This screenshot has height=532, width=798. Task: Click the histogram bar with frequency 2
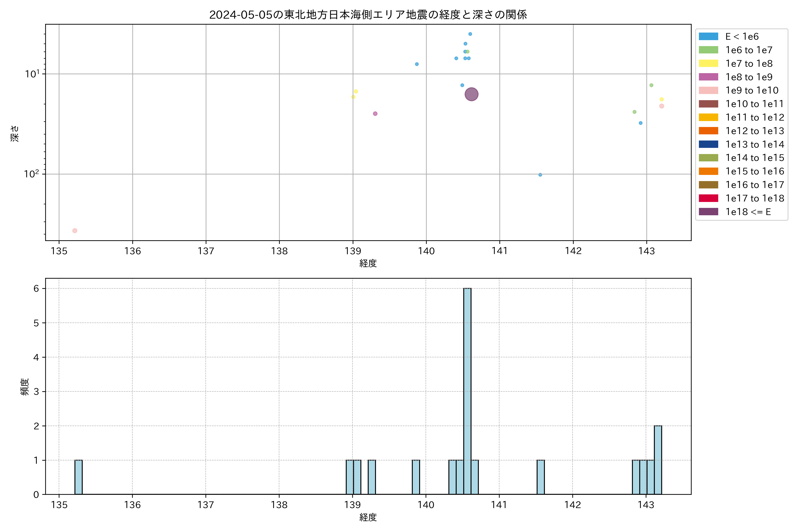click(657, 460)
